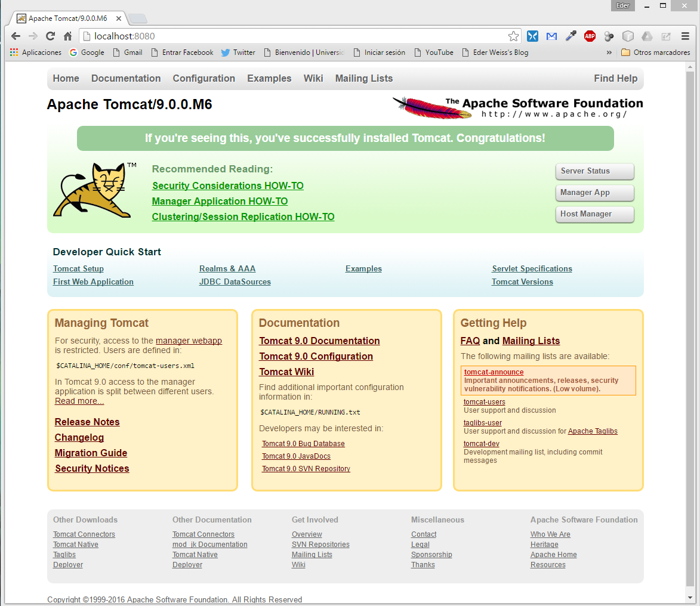Open Documentation in the Tomcat navigation bar
Viewport: 700px width, 606px height.
125,78
